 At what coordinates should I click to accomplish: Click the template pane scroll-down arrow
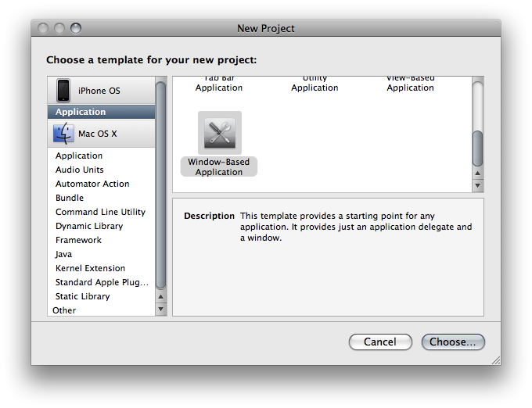(x=478, y=185)
